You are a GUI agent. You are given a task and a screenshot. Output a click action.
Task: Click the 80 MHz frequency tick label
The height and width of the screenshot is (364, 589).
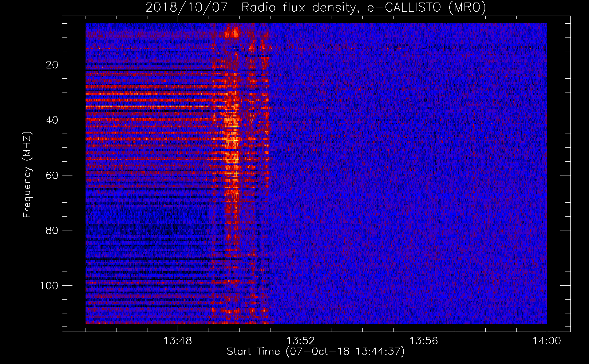click(52, 230)
